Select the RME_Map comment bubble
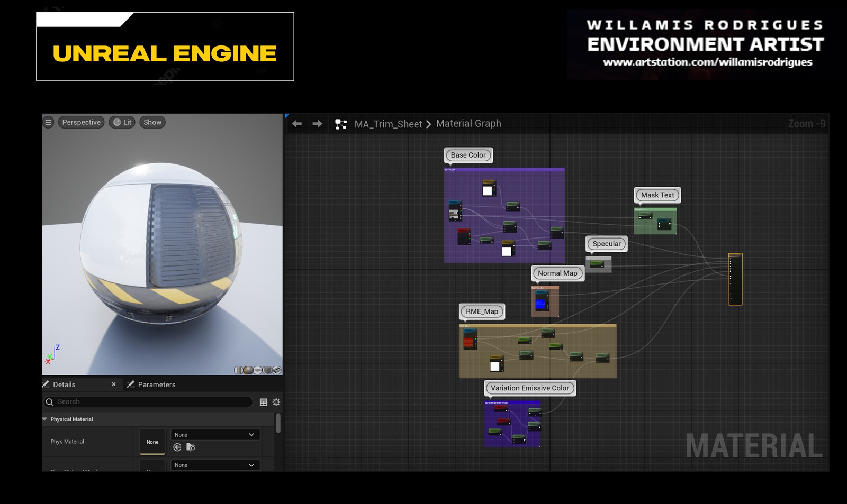This screenshot has height=504, width=847. (482, 311)
